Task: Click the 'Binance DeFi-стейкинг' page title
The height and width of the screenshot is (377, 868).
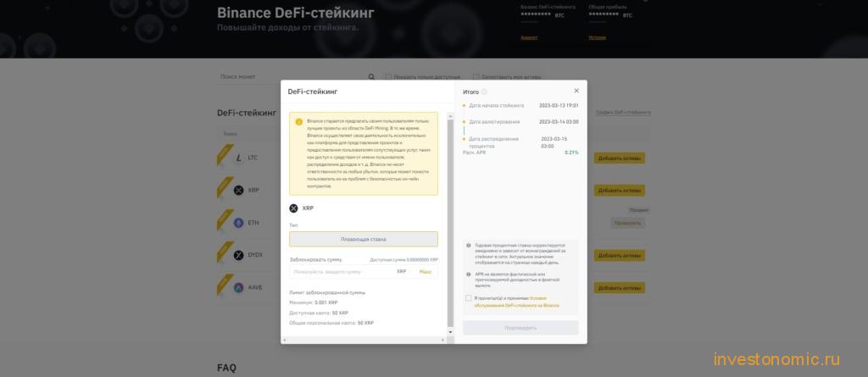Action: 296,13
